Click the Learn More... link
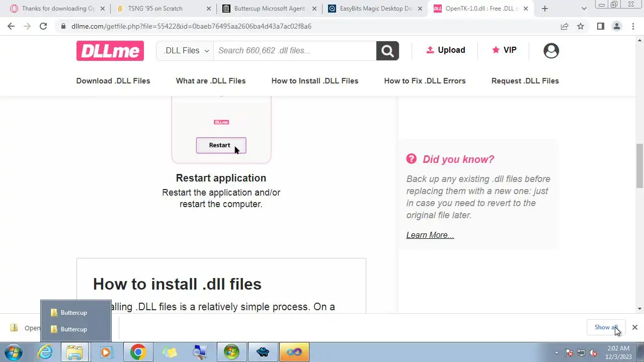This screenshot has width=644, height=362. (430, 235)
